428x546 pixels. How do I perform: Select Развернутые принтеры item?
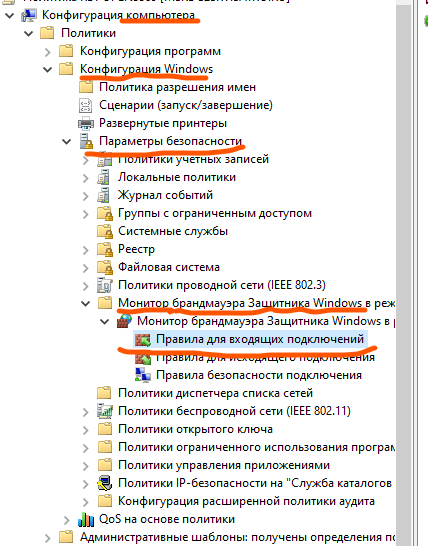[x=163, y=123]
